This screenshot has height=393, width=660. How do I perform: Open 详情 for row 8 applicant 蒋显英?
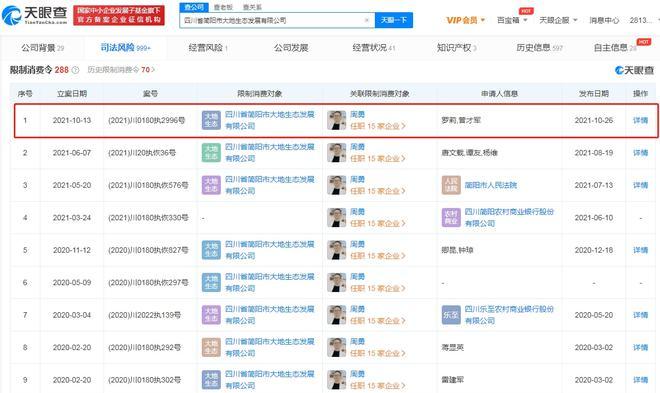coord(640,347)
